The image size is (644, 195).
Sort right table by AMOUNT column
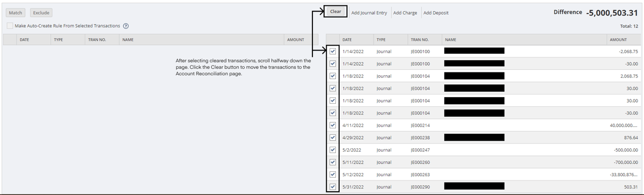coord(624,40)
